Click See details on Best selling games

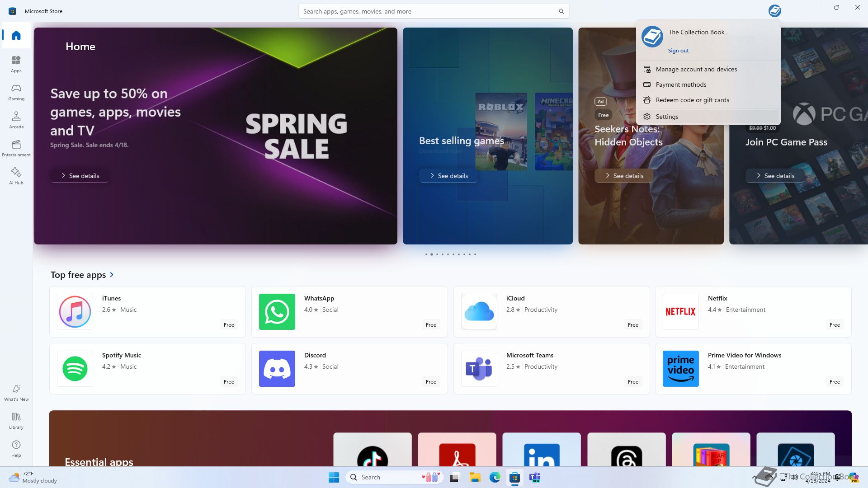(x=448, y=176)
